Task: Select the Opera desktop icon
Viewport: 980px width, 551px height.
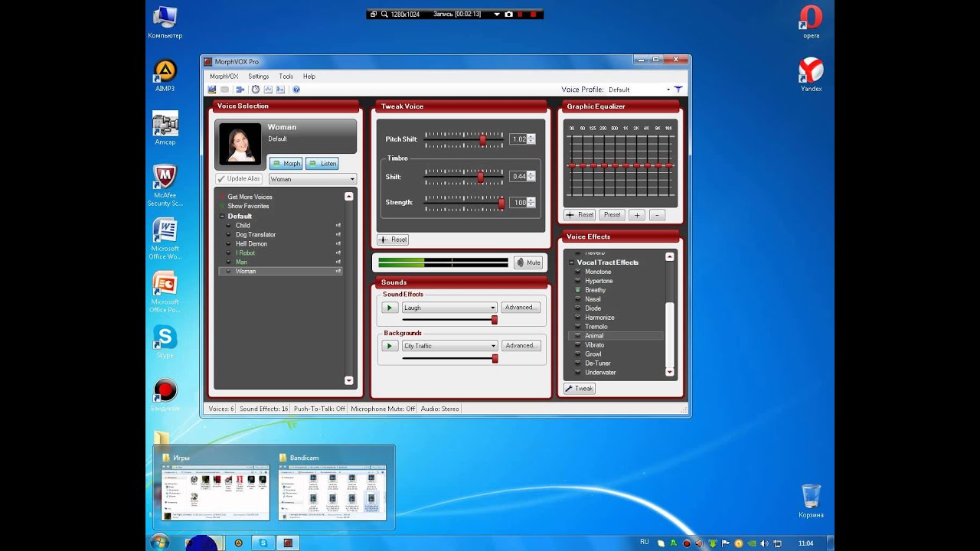Action: pos(811,21)
